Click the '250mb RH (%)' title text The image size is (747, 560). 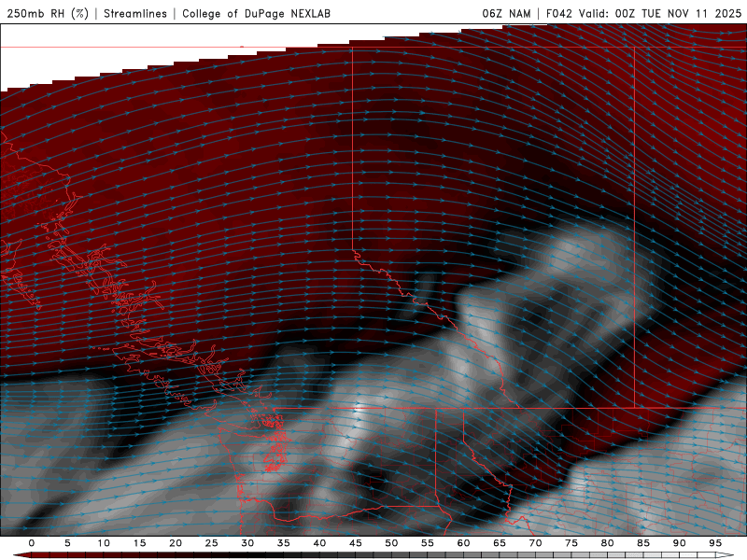point(48,13)
